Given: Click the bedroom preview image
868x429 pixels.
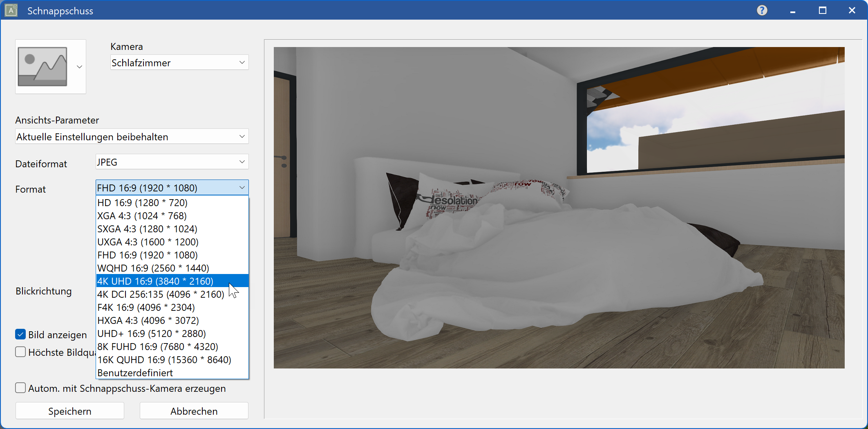Looking at the screenshot, I should click(x=559, y=208).
